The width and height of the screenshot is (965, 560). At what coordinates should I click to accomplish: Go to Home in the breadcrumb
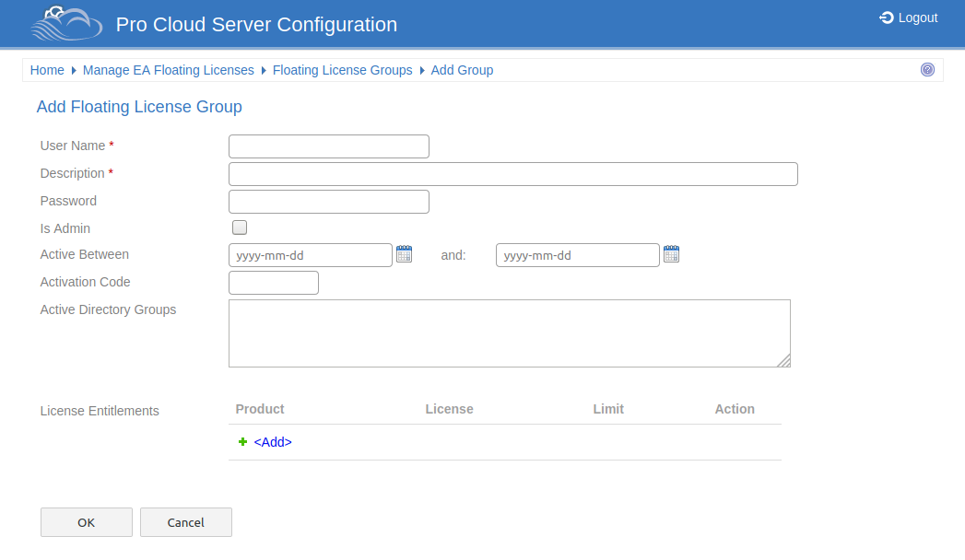coord(47,70)
